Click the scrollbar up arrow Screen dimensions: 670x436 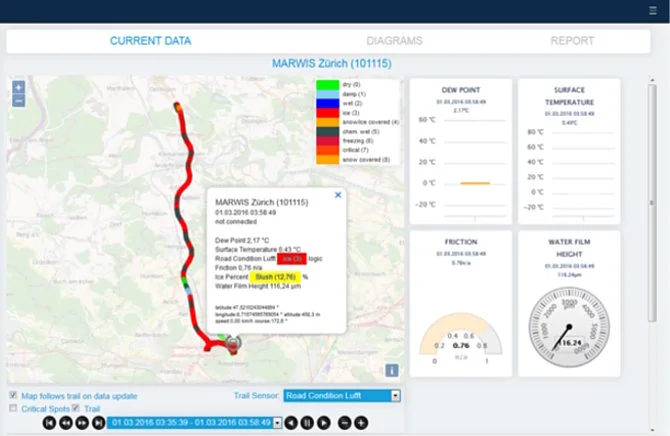point(652,80)
